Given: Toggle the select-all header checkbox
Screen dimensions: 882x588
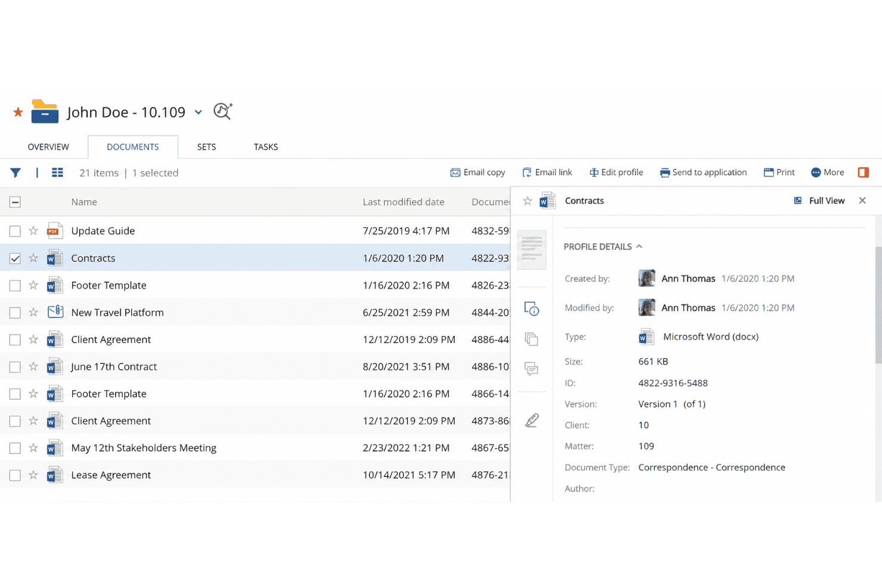Looking at the screenshot, I should (15, 202).
